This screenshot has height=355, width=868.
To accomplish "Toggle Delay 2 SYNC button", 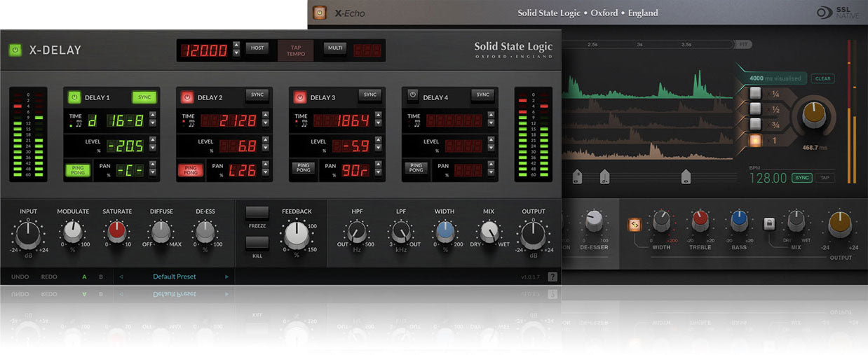I will coord(257,95).
